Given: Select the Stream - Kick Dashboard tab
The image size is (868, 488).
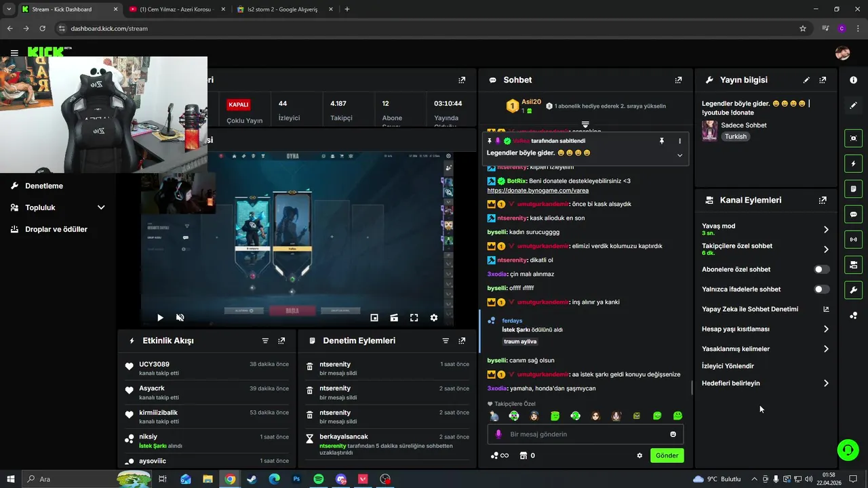Looking at the screenshot, I should tap(69, 9).
